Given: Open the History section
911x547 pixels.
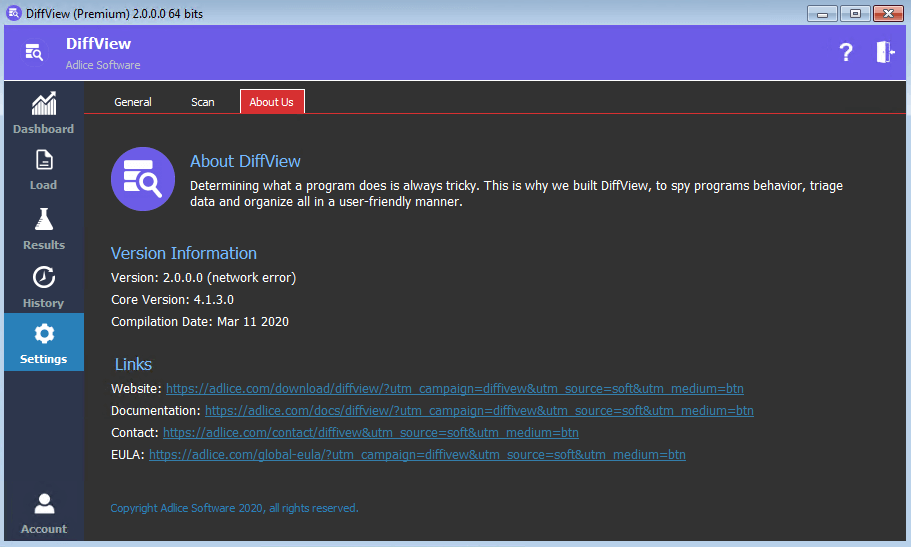Looking at the screenshot, I should click(43, 287).
